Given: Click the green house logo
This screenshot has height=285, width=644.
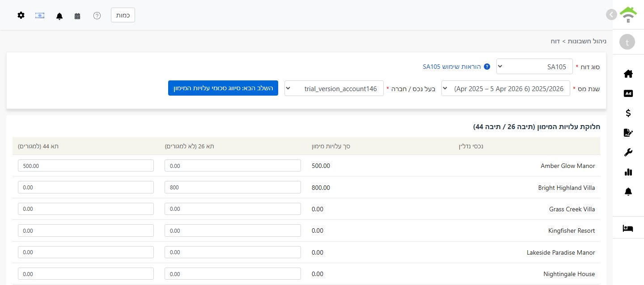Looking at the screenshot, I should coord(628,15).
